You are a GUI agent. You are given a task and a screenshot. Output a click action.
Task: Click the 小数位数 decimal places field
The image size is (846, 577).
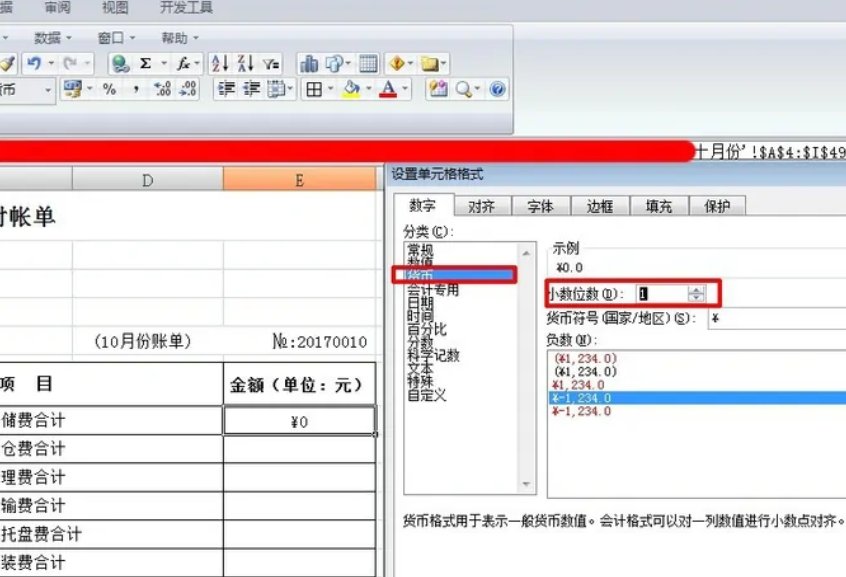(663, 294)
